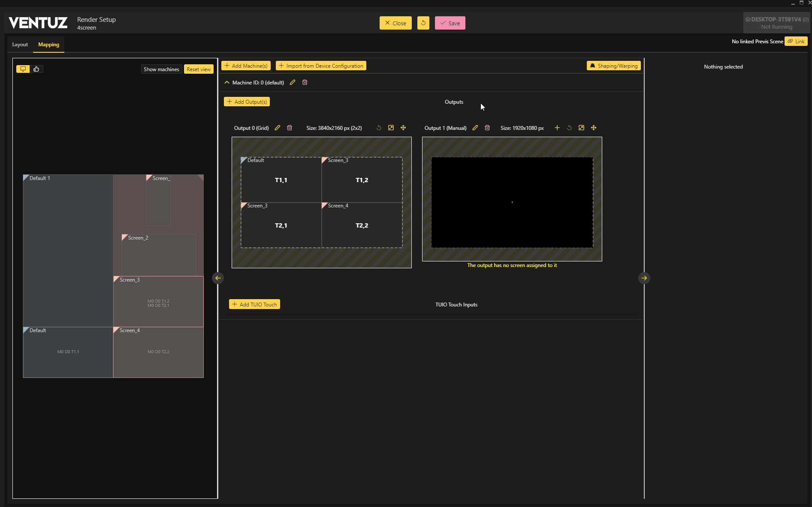This screenshot has height=507, width=812.
Task: Edit Machine ID: 0 with the pencil icon
Action: (293, 82)
